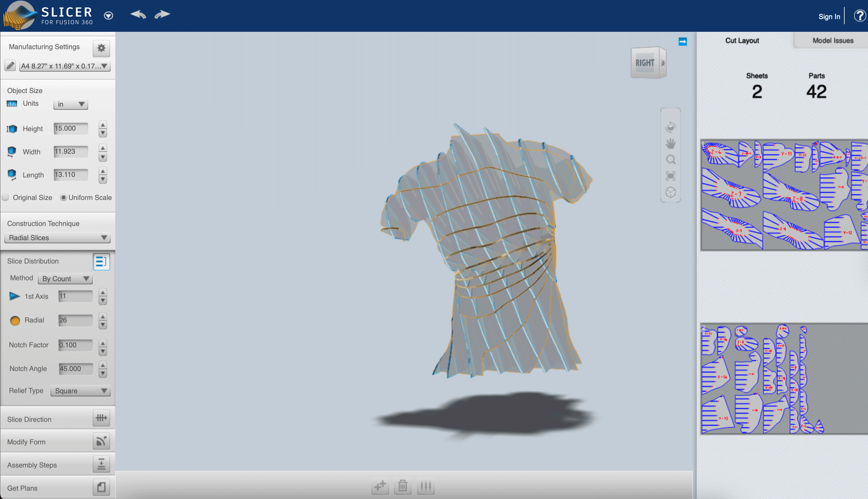The height and width of the screenshot is (499, 868).
Task: Open the Units dropdown
Action: (x=71, y=104)
